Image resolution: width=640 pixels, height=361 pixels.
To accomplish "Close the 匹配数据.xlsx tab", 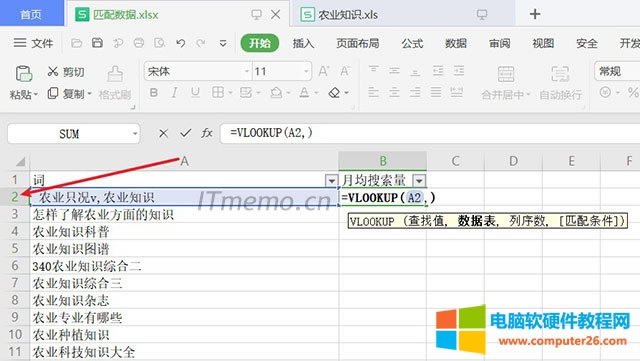I will [x=276, y=15].
